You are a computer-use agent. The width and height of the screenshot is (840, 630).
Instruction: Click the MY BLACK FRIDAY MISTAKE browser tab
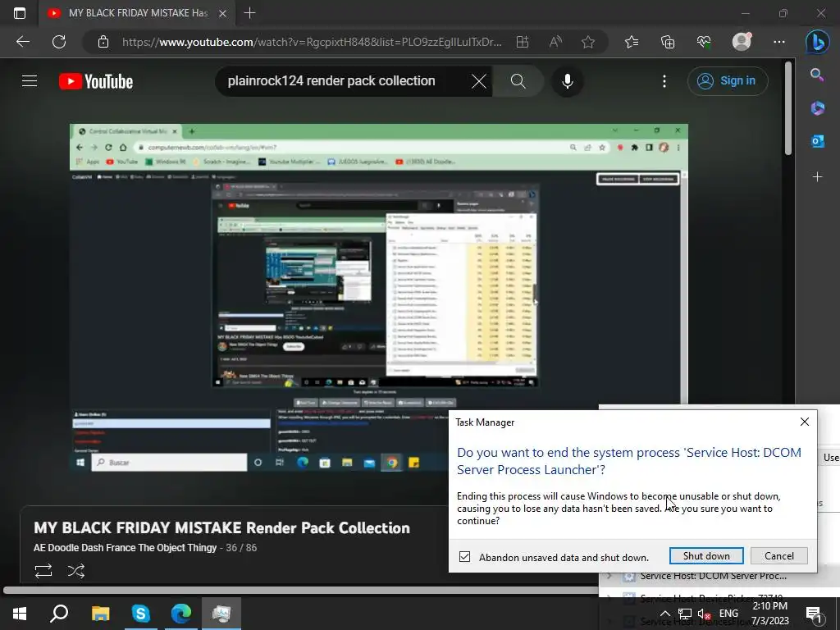[138, 13]
